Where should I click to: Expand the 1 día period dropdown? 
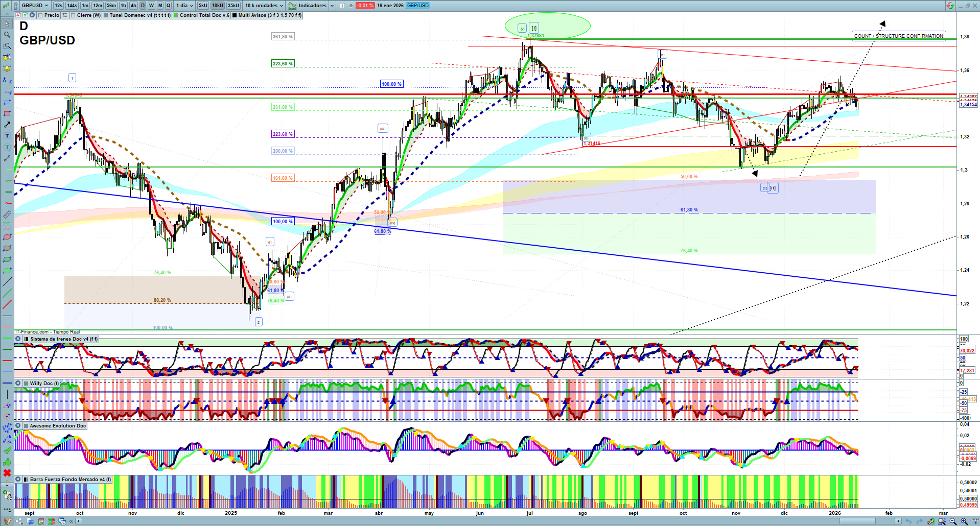pos(184,6)
